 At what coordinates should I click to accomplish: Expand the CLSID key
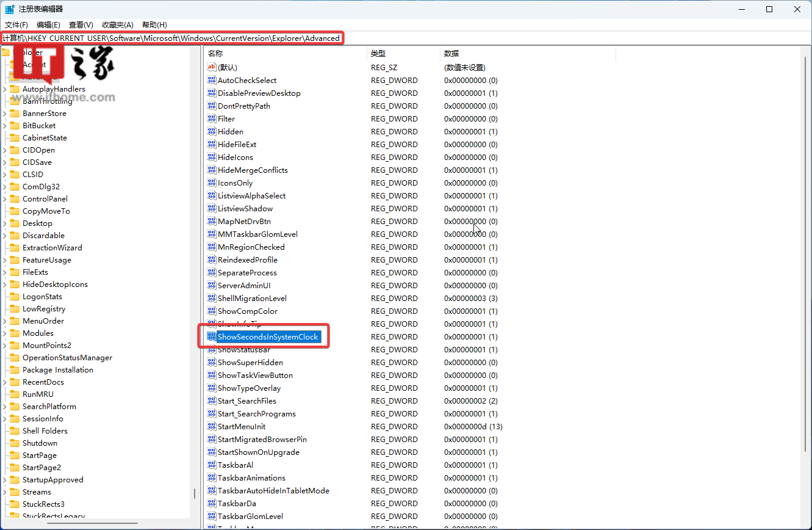5,174
